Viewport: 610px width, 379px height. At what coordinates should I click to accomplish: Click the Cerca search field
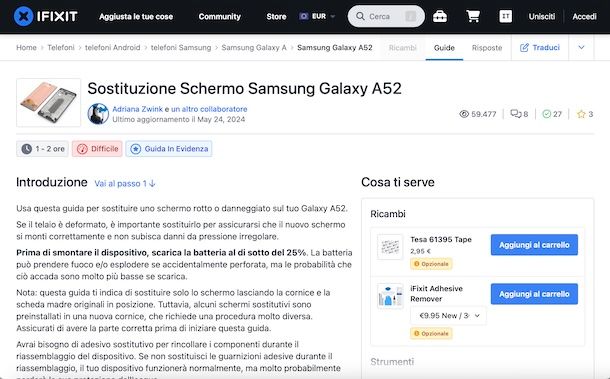click(x=386, y=16)
